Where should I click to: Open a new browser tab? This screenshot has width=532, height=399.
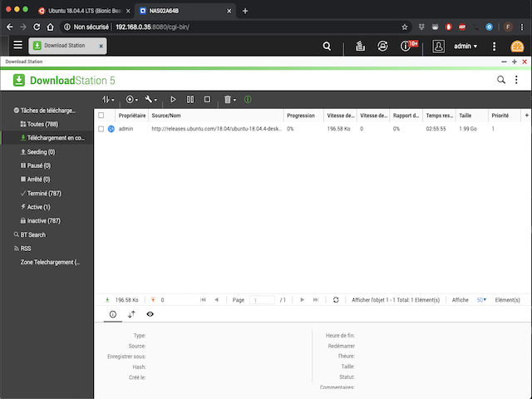[x=245, y=11]
